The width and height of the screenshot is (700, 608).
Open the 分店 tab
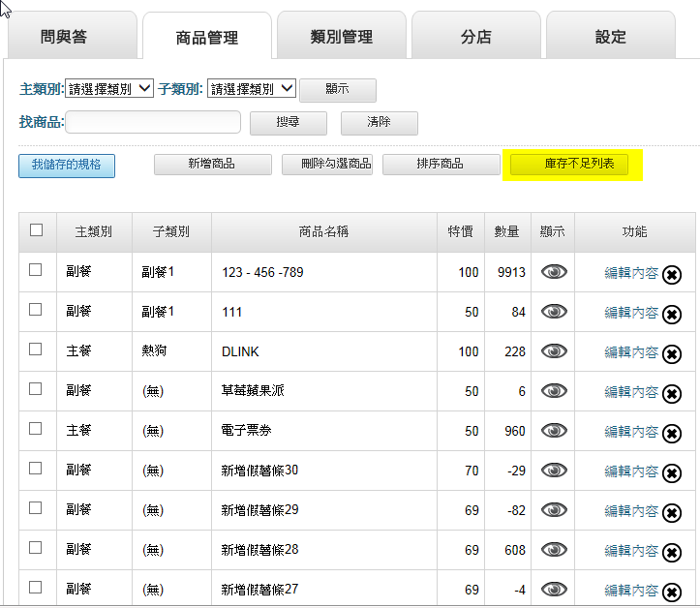pos(475,37)
